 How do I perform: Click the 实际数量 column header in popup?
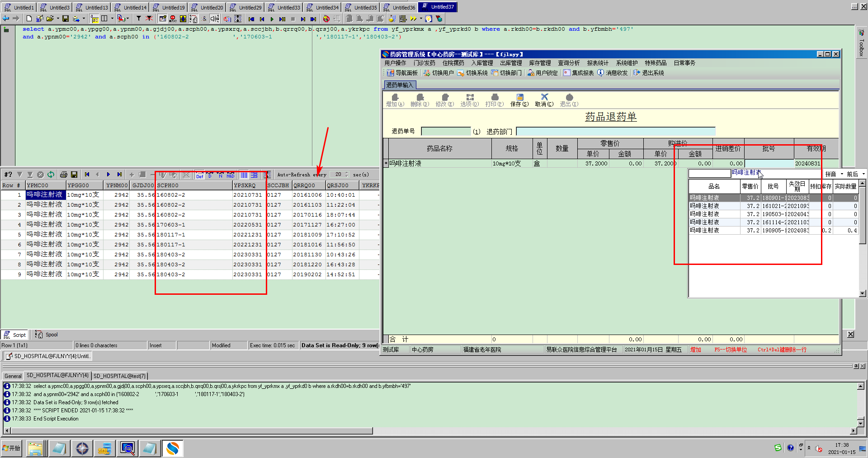pyautogui.click(x=845, y=186)
